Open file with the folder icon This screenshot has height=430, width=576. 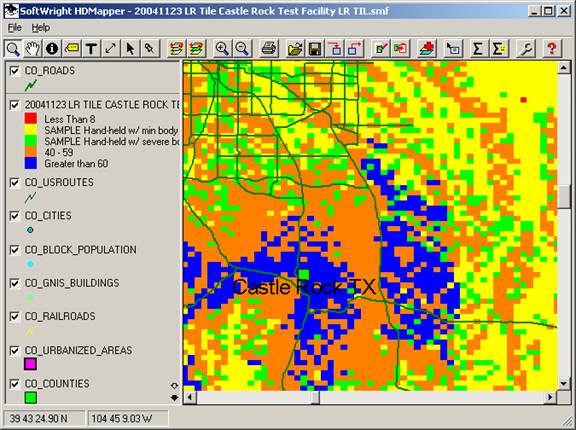(295, 48)
